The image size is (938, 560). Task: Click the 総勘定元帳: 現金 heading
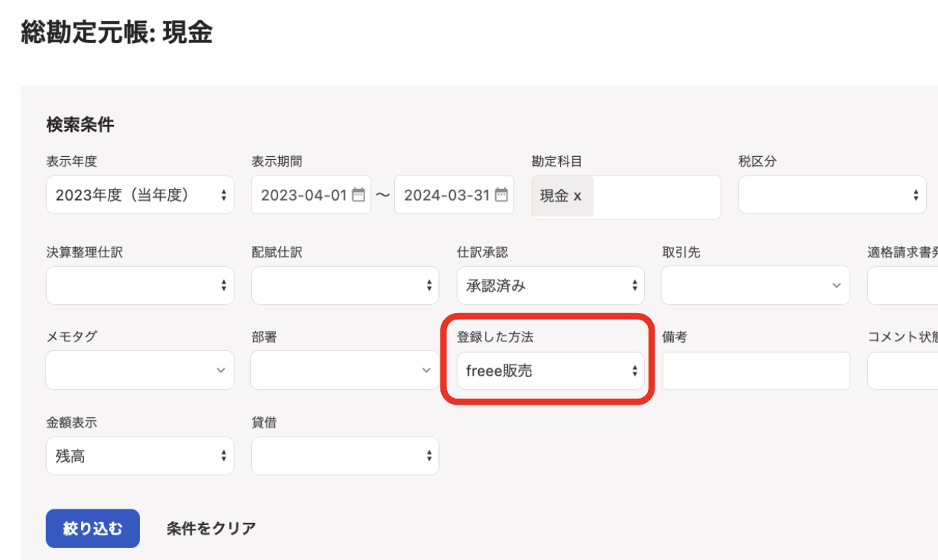tap(117, 33)
